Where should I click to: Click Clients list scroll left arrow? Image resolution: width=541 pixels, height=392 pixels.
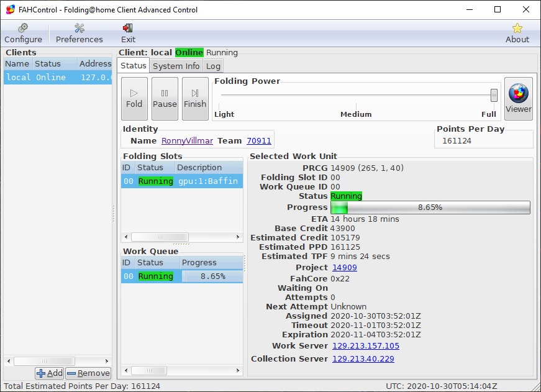pyautogui.click(x=9, y=362)
